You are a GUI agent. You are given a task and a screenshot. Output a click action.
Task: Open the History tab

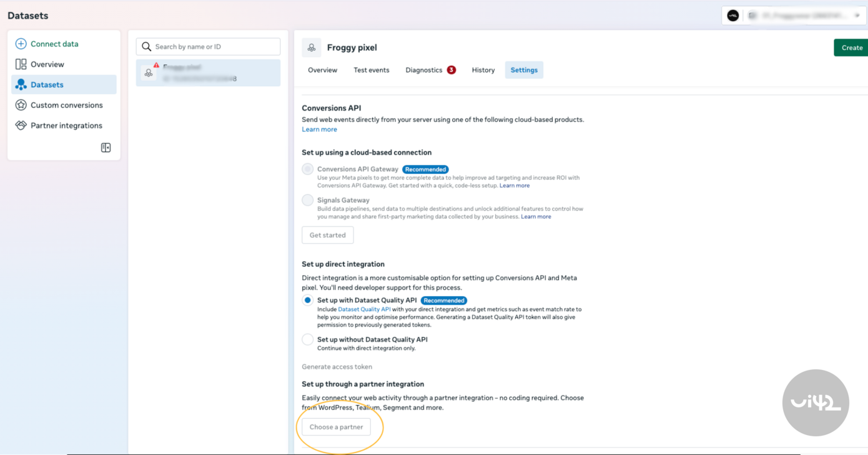(483, 70)
